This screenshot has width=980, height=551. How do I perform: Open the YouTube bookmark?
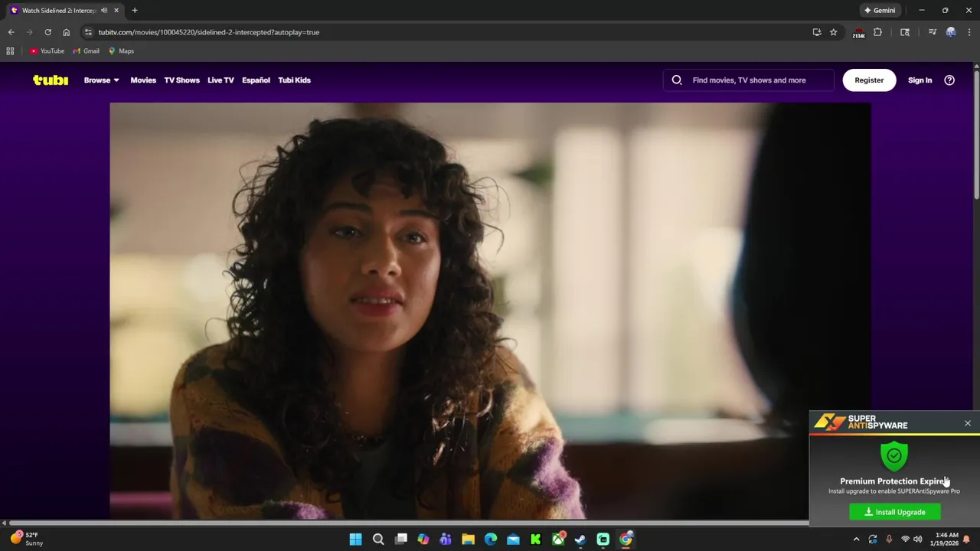pyautogui.click(x=47, y=51)
